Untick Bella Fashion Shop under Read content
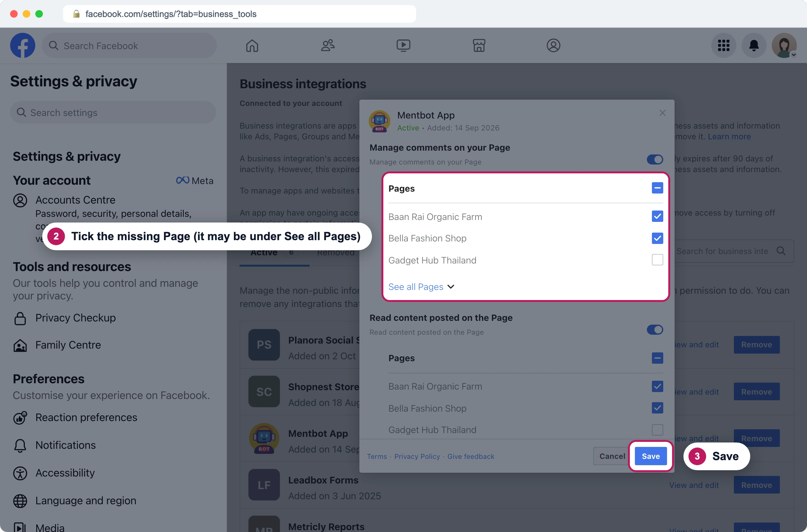807x532 pixels. pos(657,408)
